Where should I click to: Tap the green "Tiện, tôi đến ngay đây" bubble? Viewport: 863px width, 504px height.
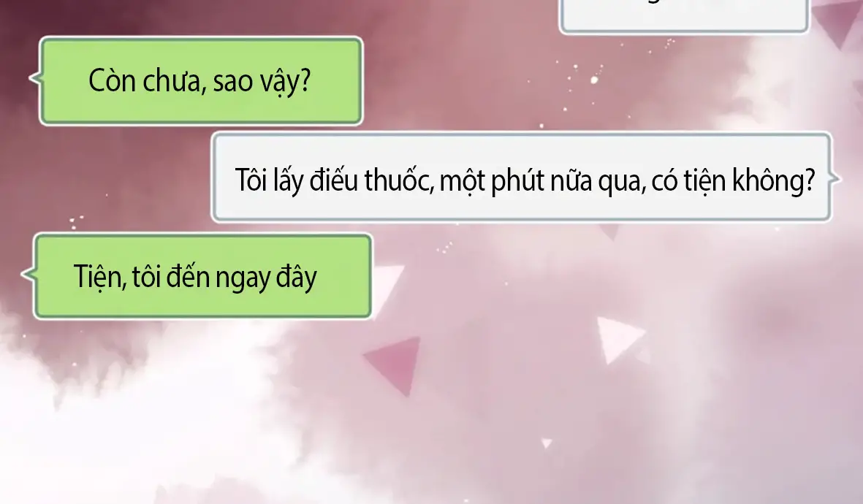tap(202, 276)
